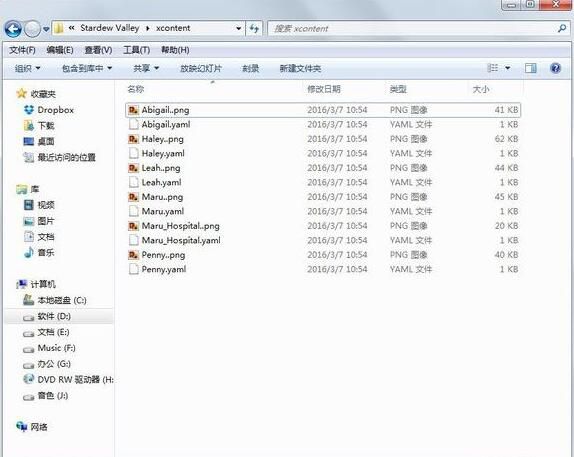This screenshot has height=457, width=574.
Task: Click the search magnifier icon
Action: click(562, 28)
